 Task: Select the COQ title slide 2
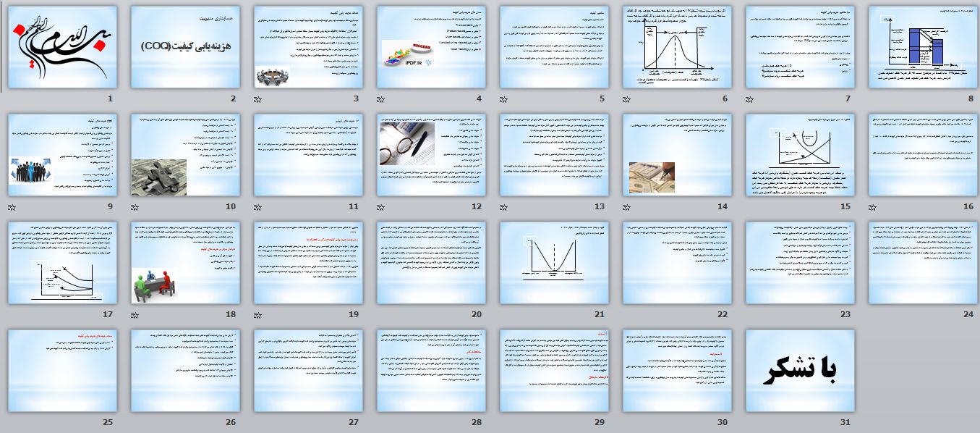(185, 47)
